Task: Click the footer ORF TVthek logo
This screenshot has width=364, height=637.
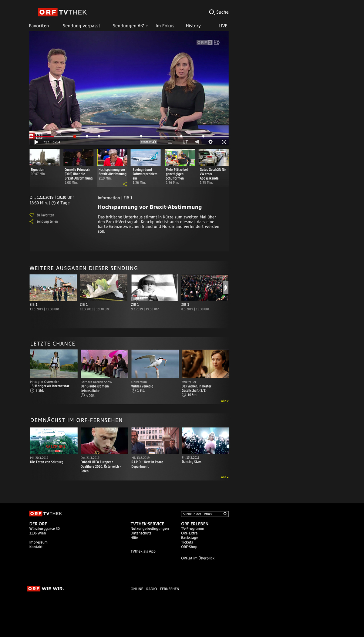Action: [x=45, y=514]
